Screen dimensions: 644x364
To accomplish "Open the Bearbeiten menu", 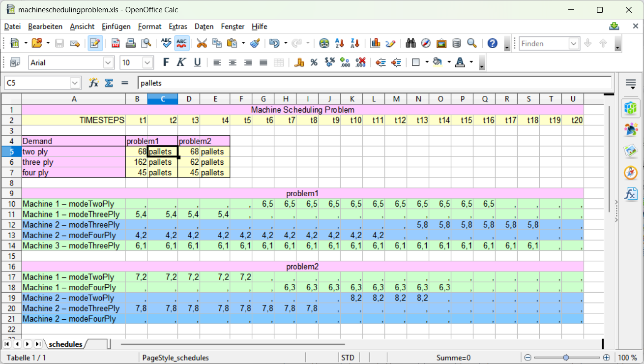I will (x=45, y=27).
